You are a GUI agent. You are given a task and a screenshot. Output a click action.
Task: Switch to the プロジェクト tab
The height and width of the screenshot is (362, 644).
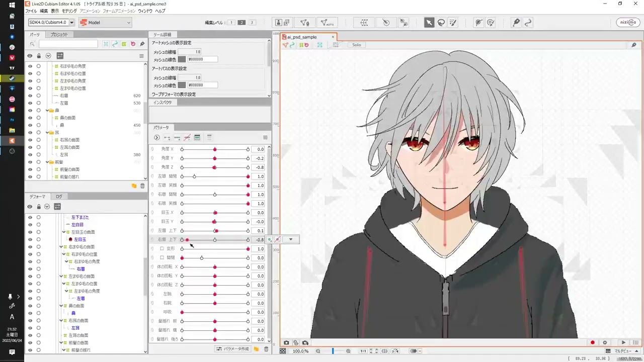click(59, 35)
